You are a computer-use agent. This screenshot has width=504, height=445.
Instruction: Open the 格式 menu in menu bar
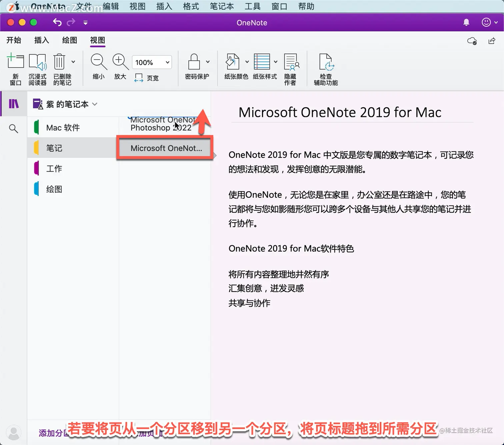pyautogui.click(x=191, y=6)
